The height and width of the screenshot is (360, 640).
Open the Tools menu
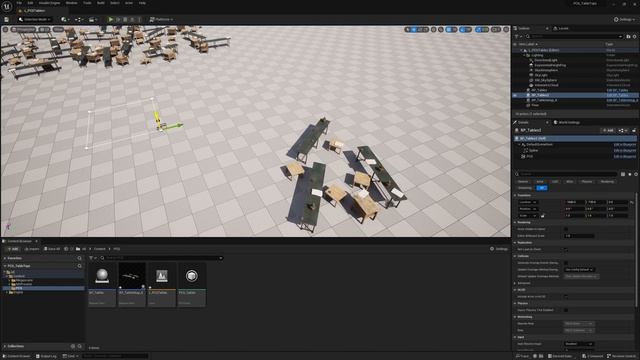pos(87,3)
